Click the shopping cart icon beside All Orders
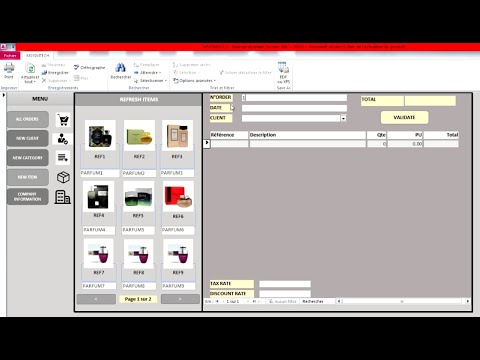The width and height of the screenshot is (480, 360). pos(63,119)
